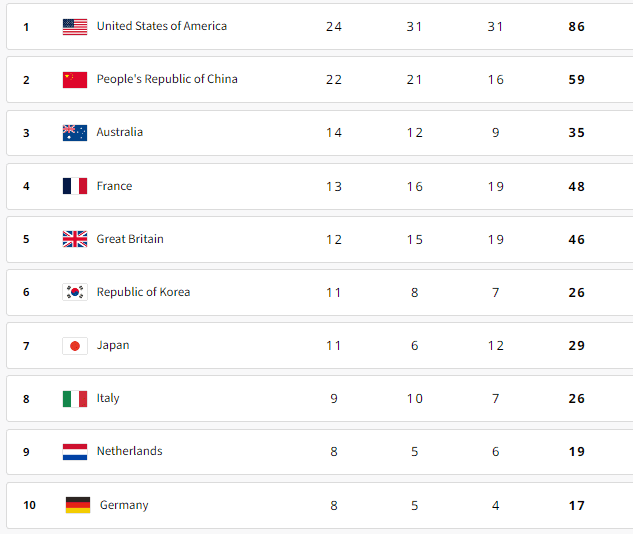Select the Republic of Korea name

tap(143, 292)
